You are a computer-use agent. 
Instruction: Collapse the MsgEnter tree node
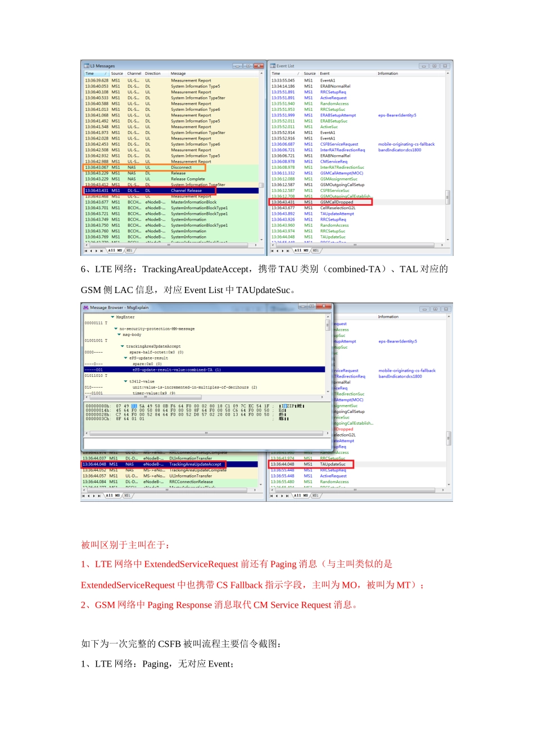(112, 317)
